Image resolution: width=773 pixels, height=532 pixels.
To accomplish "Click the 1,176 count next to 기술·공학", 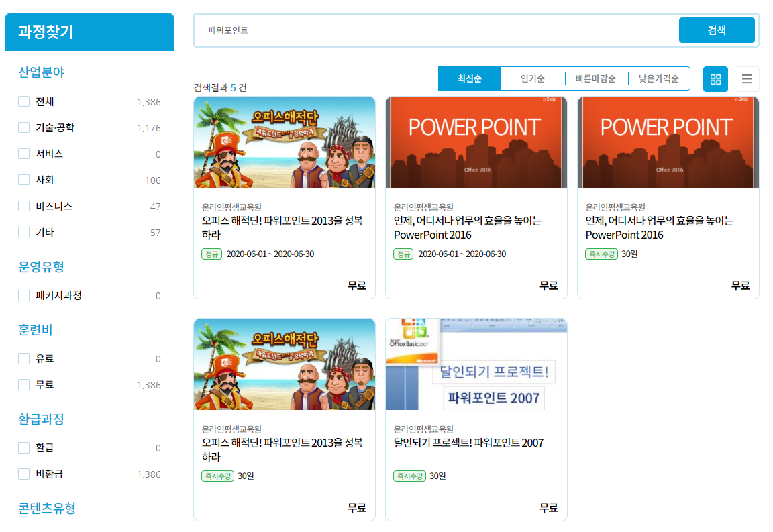I will tap(149, 128).
